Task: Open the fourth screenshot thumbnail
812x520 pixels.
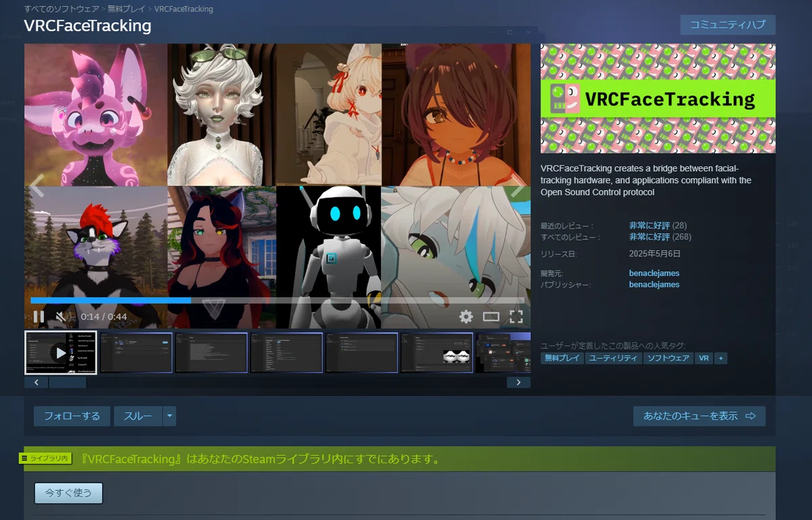Action: (x=286, y=352)
